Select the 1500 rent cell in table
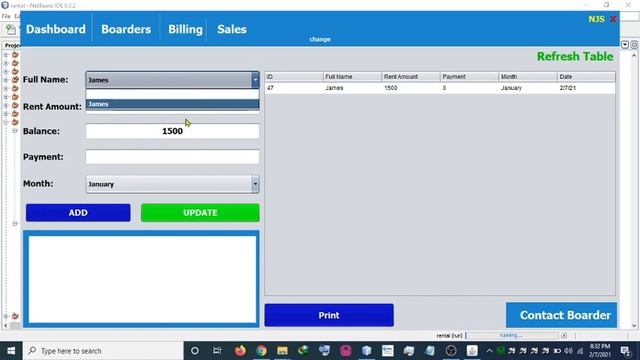 (411, 88)
